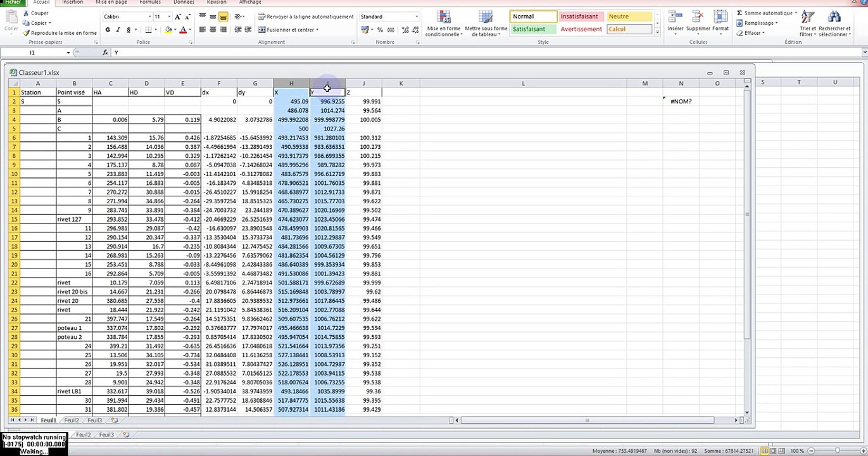This screenshot has width=868, height=456.
Task: Apply the Satisfaisant cell style
Action: 533,29
